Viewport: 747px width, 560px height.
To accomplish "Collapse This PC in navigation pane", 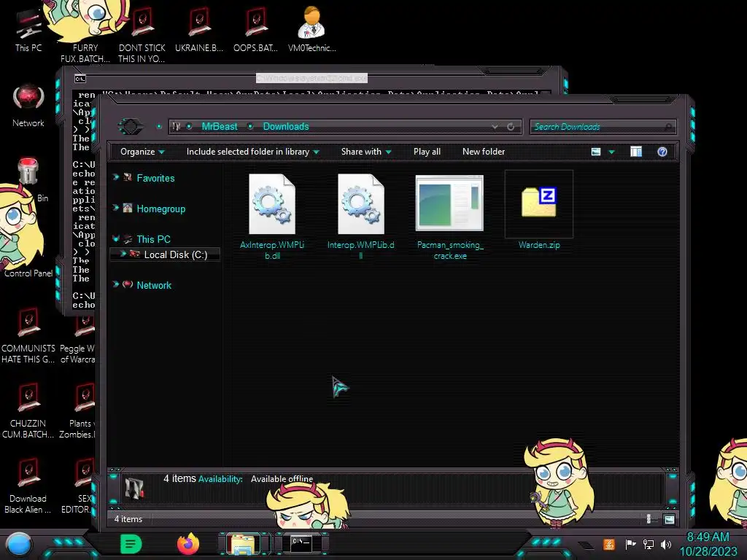I will point(116,238).
